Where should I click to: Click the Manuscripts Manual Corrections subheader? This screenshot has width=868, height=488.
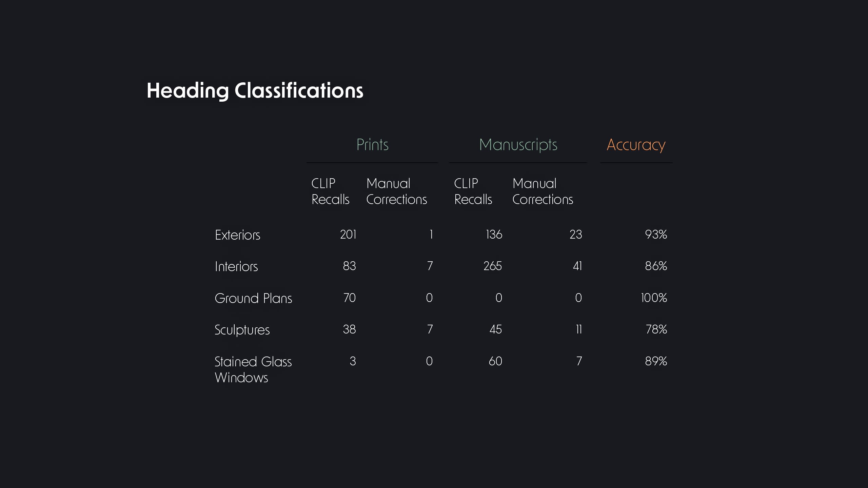542,191
